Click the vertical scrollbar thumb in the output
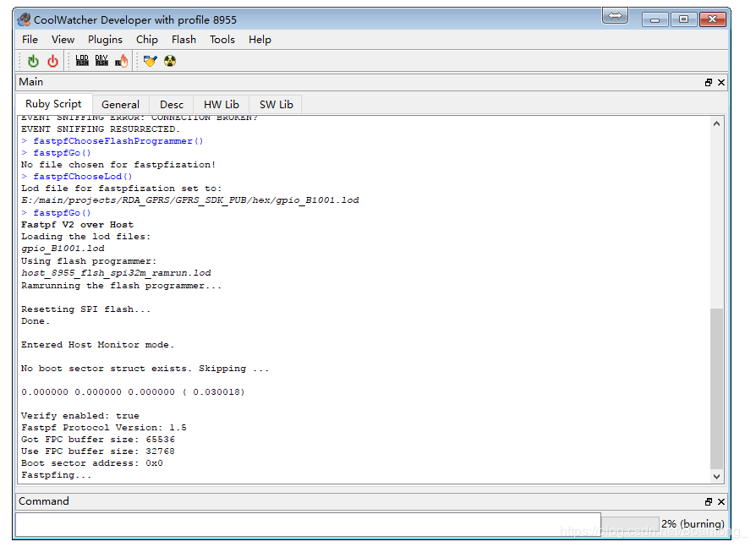This screenshot has width=756, height=547. point(716,388)
